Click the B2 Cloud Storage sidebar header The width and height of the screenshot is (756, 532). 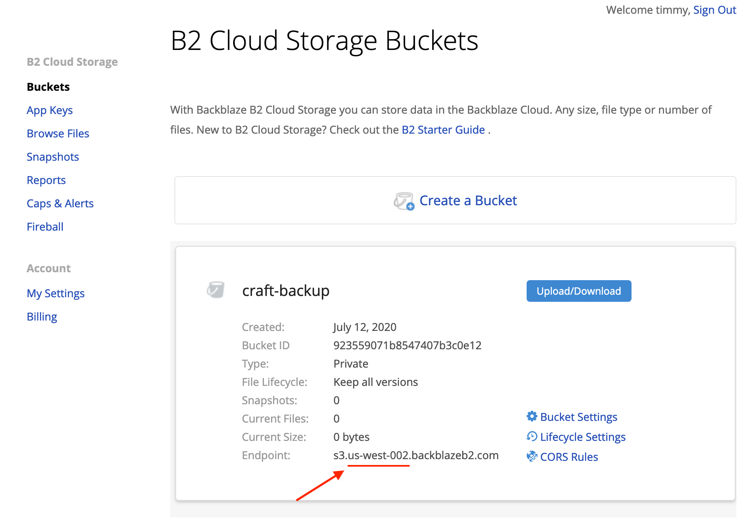click(72, 62)
